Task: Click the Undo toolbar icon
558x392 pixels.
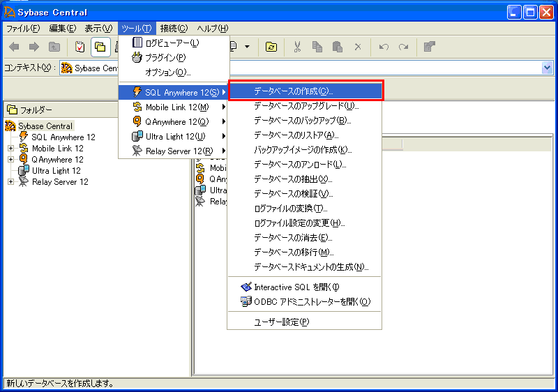Action: 383,47
